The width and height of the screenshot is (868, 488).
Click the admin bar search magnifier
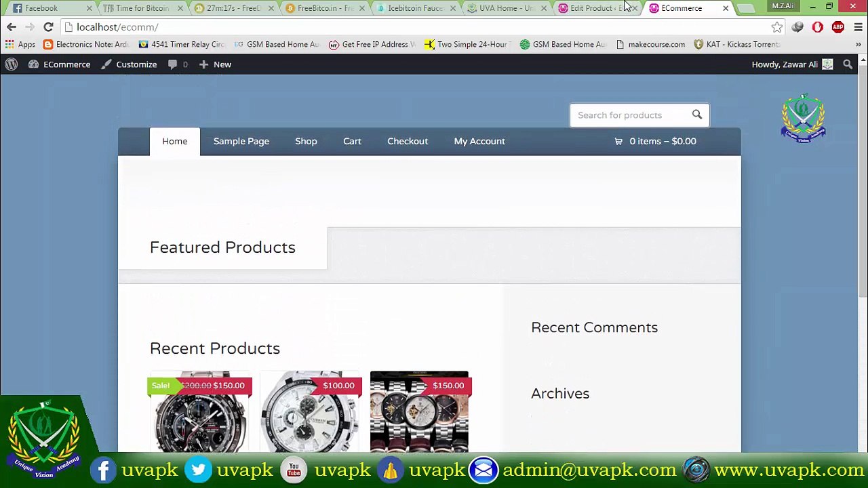pyautogui.click(x=848, y=64)
